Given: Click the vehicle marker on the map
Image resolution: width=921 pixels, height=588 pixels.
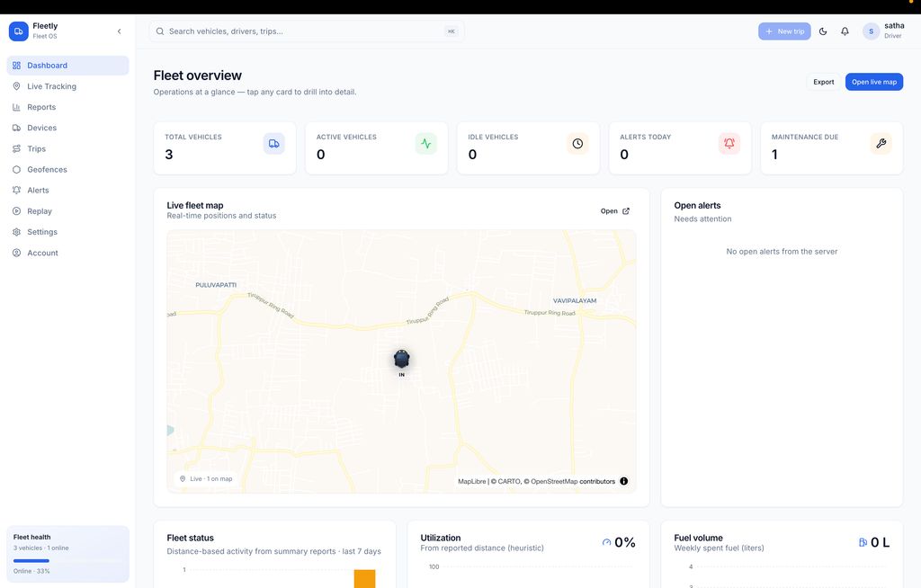Looking at the screenshot, I should point(402,360).
